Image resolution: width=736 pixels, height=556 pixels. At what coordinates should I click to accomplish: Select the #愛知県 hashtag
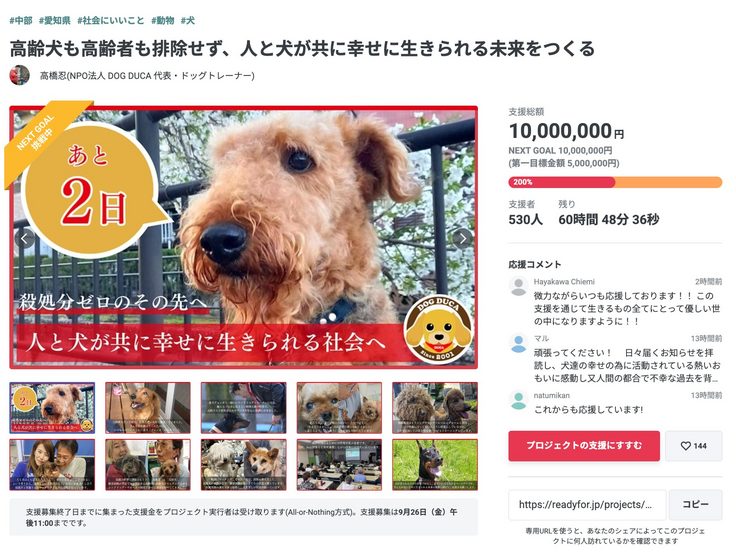pos(54,20)
